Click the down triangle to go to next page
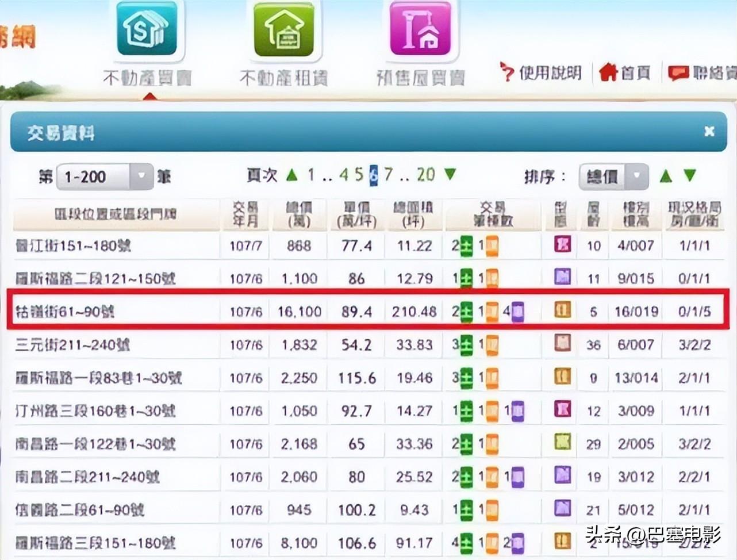737x560 pixels. pos(450,175)
